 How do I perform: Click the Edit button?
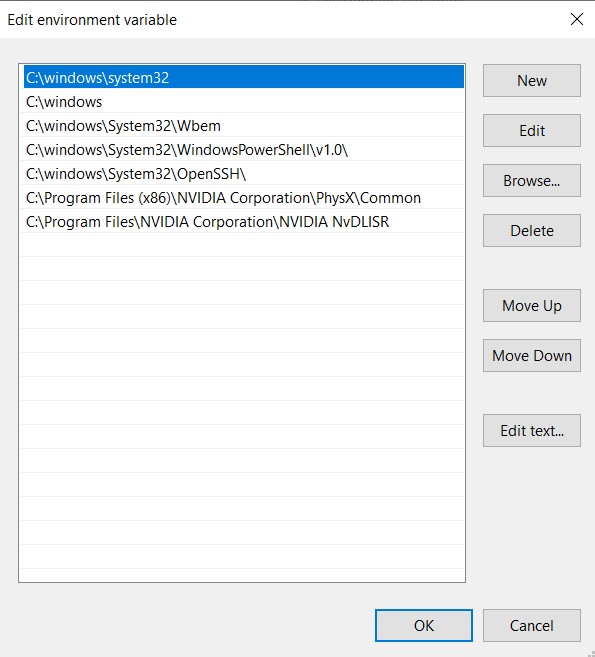pyautogui.click(x=532, y=130)
